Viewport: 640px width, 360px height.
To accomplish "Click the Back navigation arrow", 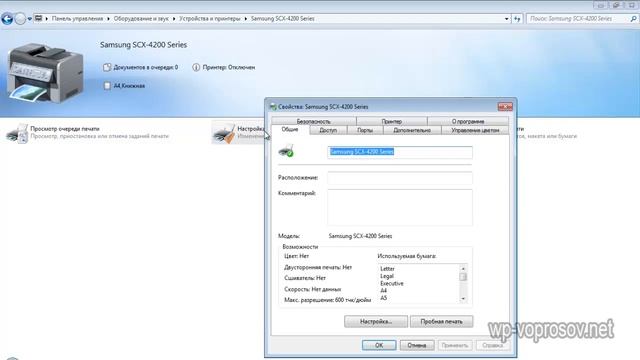I will [x=7, y=19].
